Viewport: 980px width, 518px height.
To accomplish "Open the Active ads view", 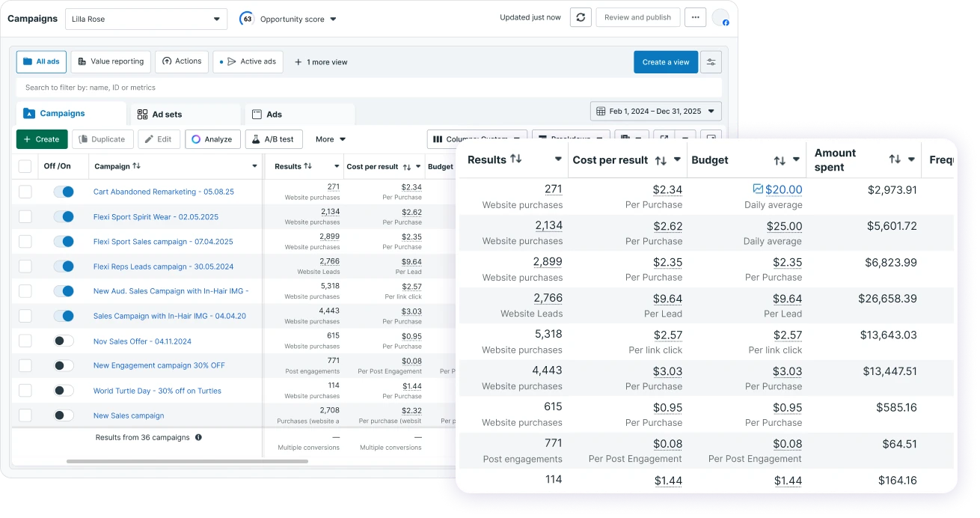I will click(248, 61).
